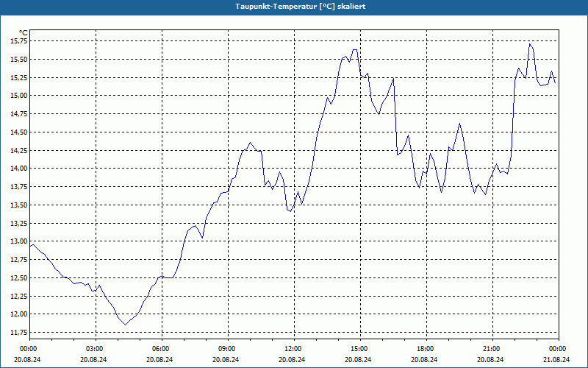This screenshot has width=588, height=368.
Task: Click the 15:00 time axis label
Action: (x=361, y=348)
